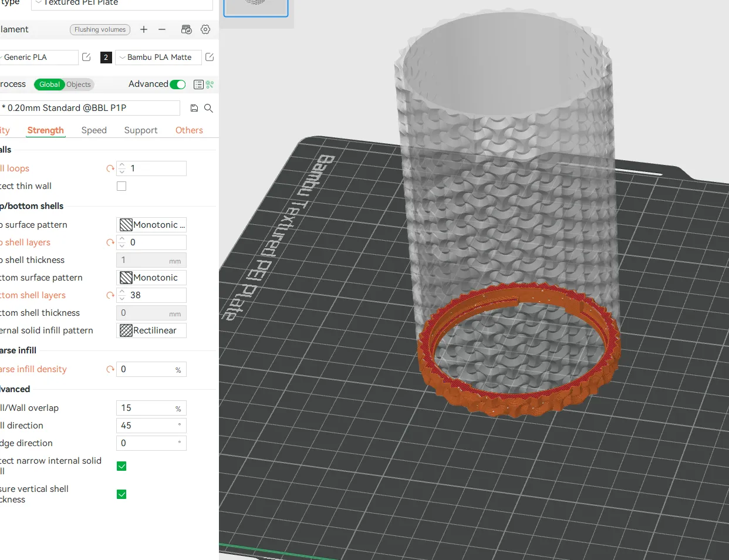Open bottom surface pattern Monotonic dropdown
729x560 pixels.
151,278
